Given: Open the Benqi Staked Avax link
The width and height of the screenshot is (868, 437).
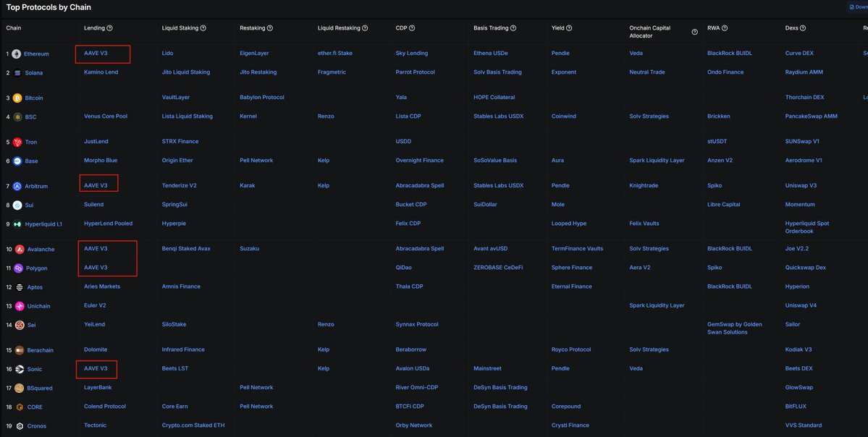Looking at the screenshot, I should click(187, 249).
